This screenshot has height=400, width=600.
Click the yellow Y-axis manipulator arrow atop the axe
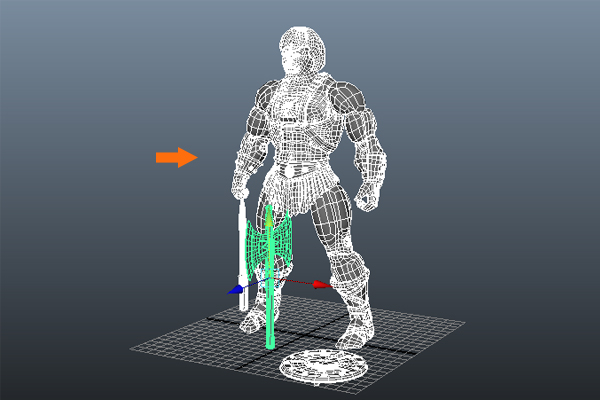click(x=269, y=219)
